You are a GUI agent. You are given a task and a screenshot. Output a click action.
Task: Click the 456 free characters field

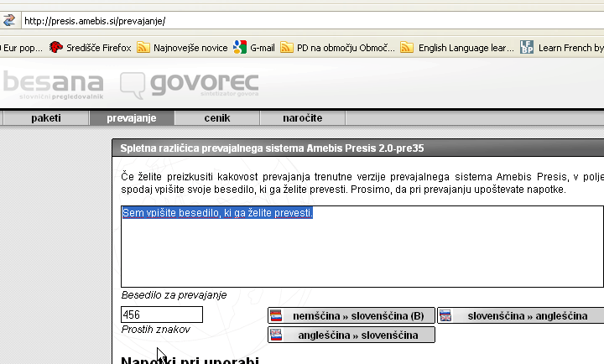click(162, 315)
